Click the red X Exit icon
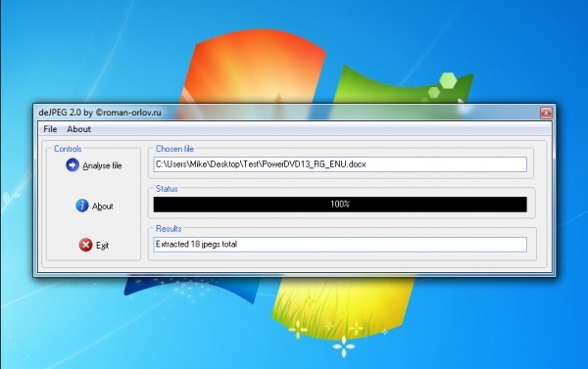Screen dimensions: 588x369 point(85,245)
